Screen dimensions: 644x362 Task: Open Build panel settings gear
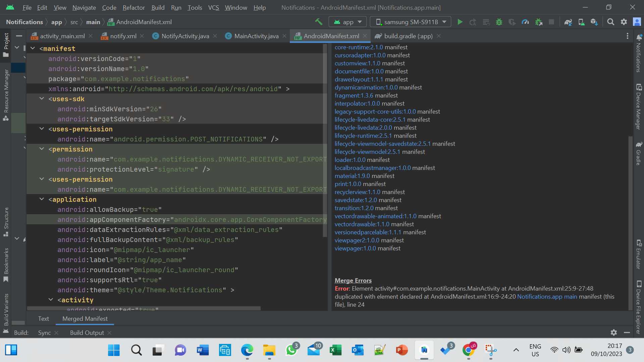pos(613,332)
